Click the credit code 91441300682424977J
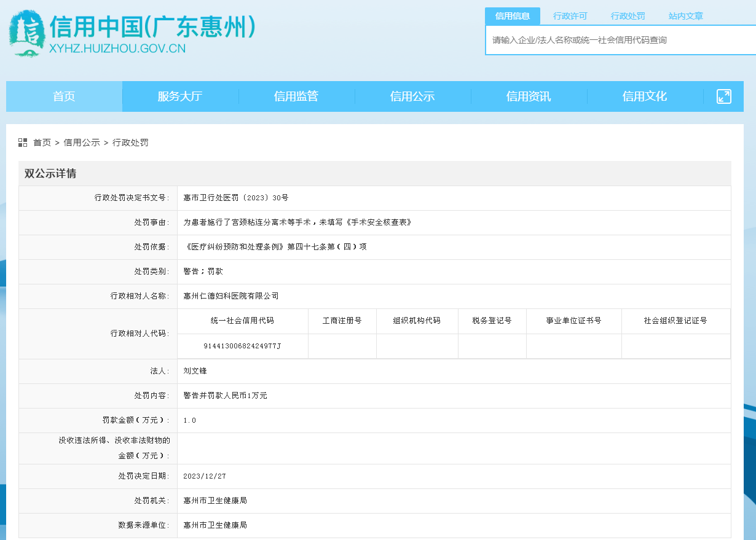This screenshot has height=540, width=756. coord(242,346)
